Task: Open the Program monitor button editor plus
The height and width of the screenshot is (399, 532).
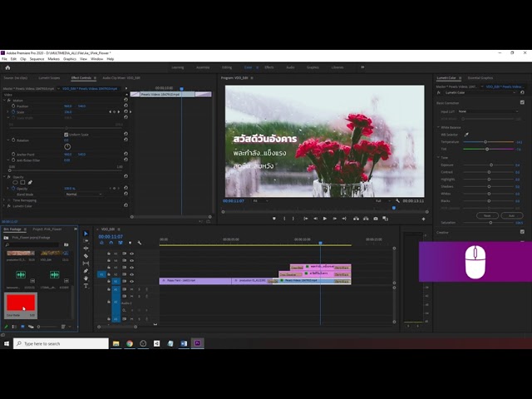Action: 423,219
